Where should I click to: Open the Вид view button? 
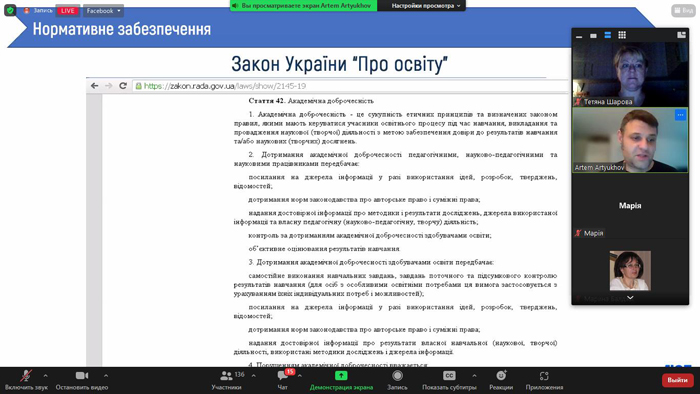pos(683,10)
